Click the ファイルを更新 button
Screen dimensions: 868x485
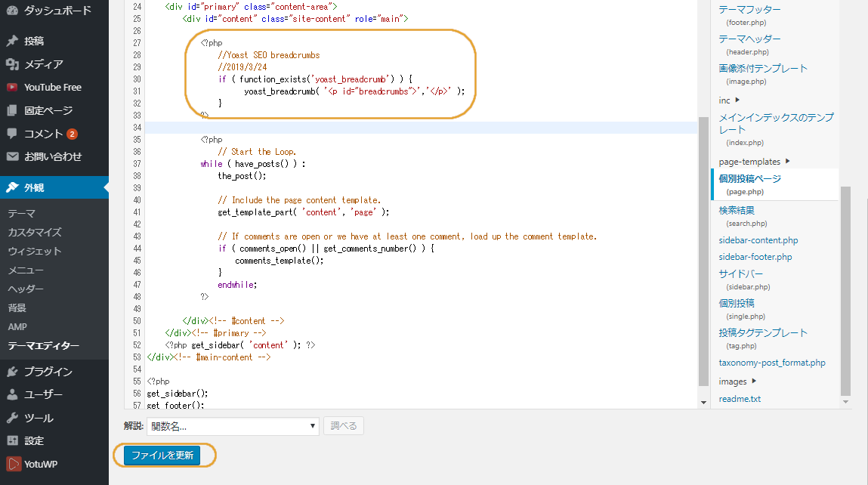(162, 456)
